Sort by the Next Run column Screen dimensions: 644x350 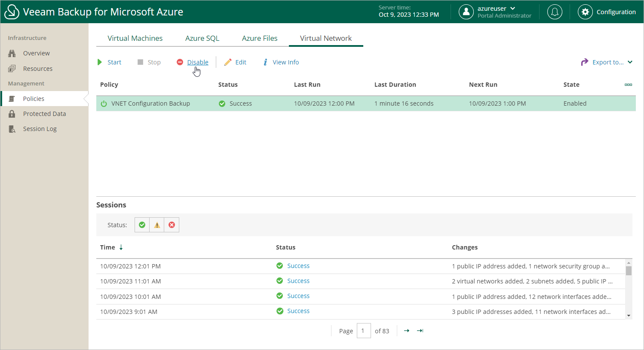(483, 85)
